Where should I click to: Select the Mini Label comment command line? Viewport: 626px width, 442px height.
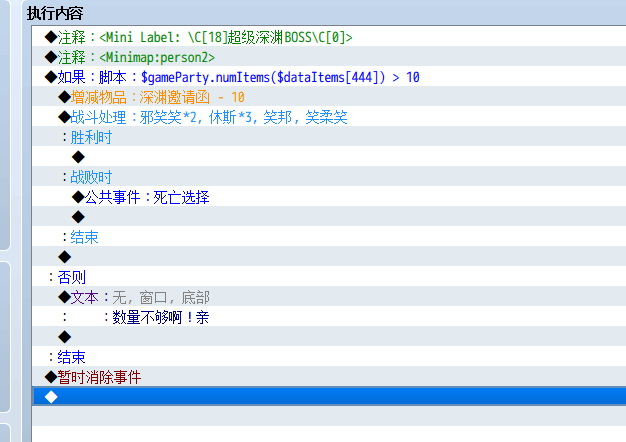(x=200, y=37)
